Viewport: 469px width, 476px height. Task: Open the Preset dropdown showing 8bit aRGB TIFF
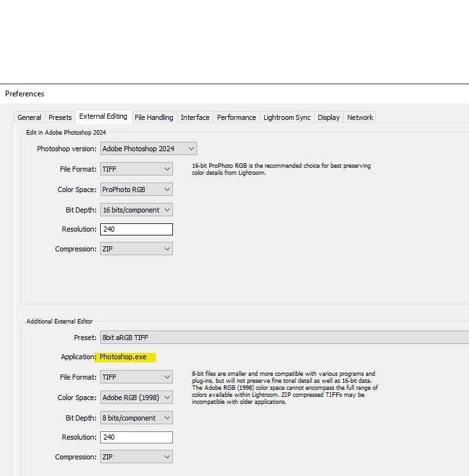(x=285, y=338)
